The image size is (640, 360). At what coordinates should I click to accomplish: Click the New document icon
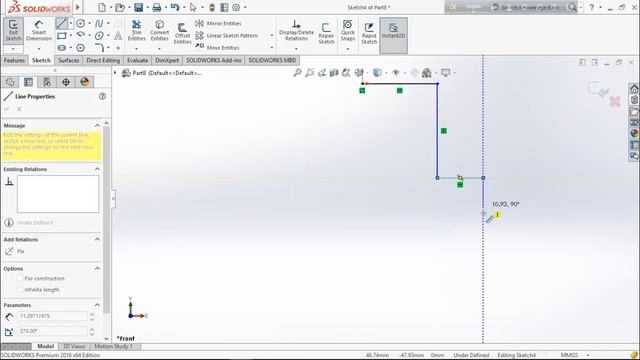click(x=102, y=7)
